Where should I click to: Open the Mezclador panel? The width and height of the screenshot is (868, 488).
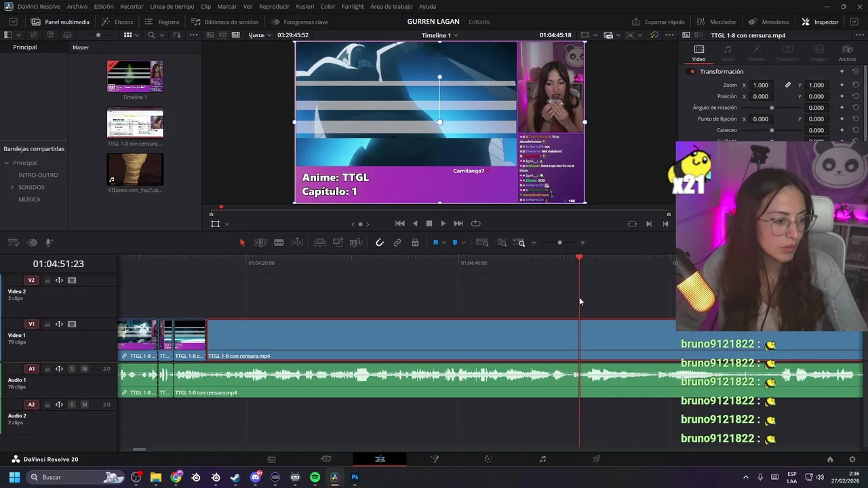coord(716,22)
